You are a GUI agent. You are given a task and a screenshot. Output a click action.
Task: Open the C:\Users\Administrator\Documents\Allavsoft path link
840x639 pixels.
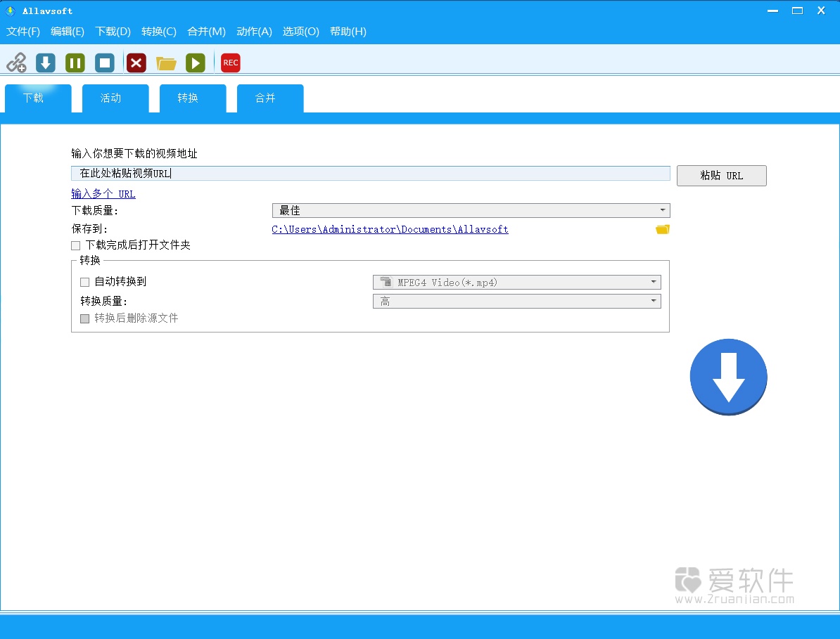click(390, 229)
